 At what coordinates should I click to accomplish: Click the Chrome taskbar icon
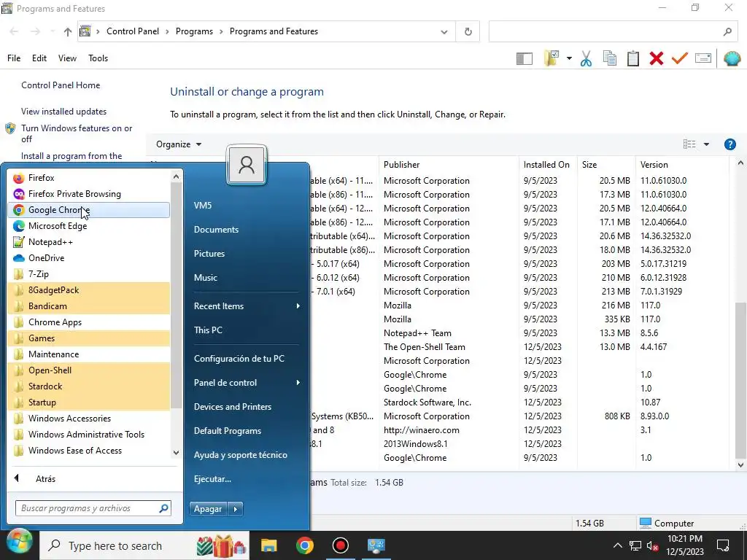pos(304,545)
